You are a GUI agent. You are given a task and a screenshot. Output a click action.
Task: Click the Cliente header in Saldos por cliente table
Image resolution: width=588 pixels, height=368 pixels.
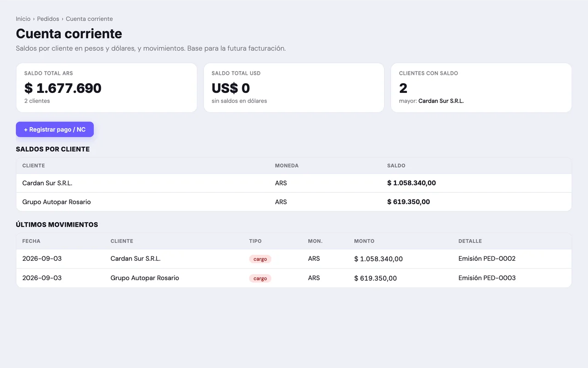coord(34,166)
